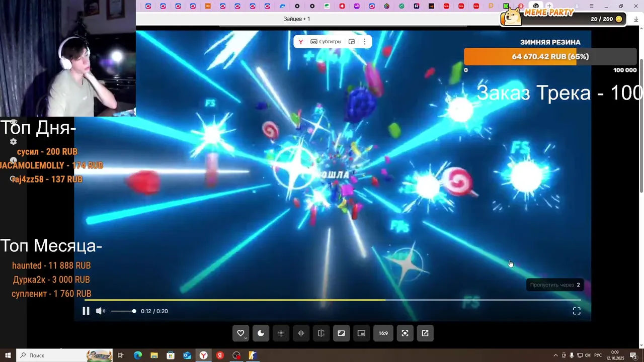Image resolution: width=644 pixels, height=362 pixels.
Task: Click the audio waveform icon below the player
Action: coord(301,333)
